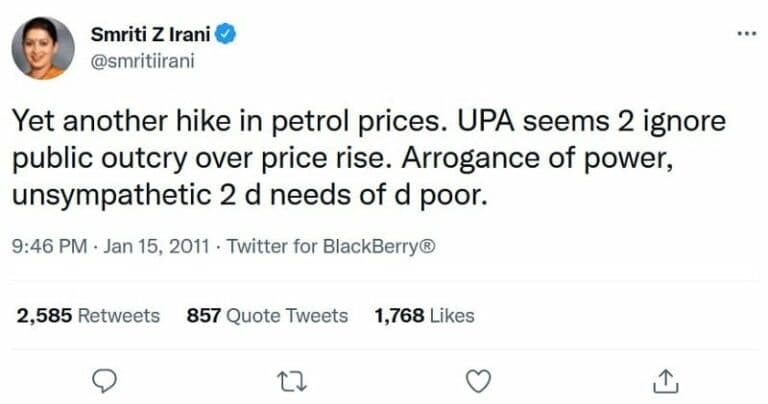The width and height of the screenshot is (768, 404).
Task: View the 1,768 Likes list
Action: tap(424, 316)
